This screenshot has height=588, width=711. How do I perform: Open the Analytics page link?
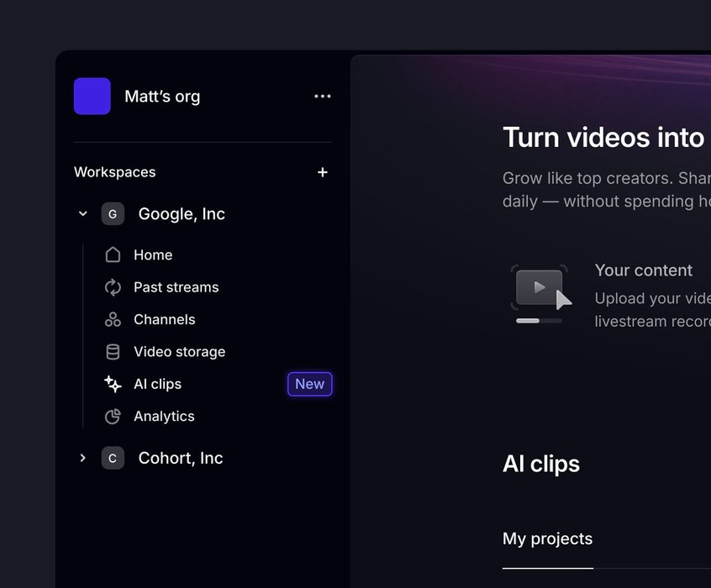(x=164, y=417)
